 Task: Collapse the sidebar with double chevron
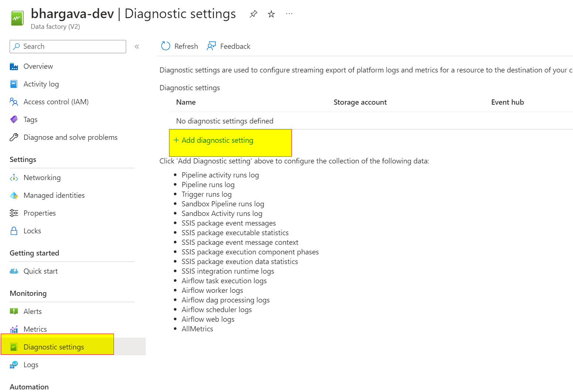point(137,47)
